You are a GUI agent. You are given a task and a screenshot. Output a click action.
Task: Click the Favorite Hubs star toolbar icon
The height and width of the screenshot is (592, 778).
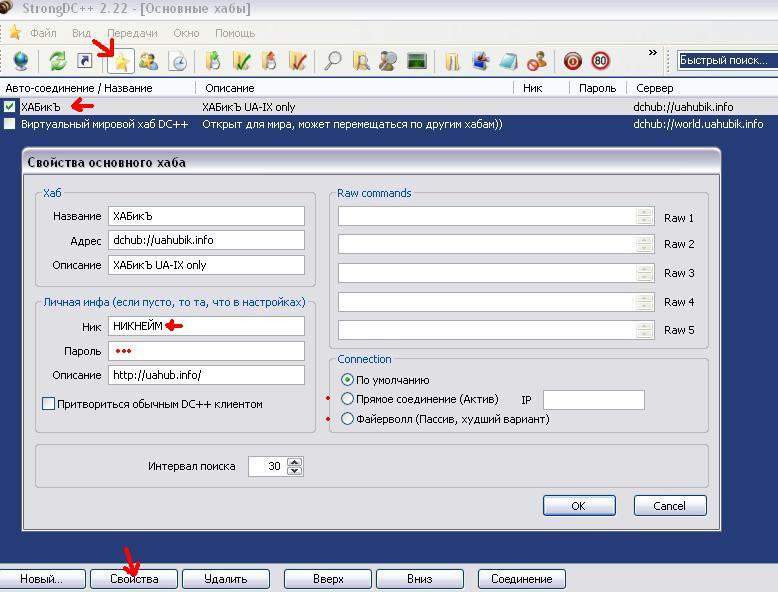pyautogui.click(x=121, y=62)
